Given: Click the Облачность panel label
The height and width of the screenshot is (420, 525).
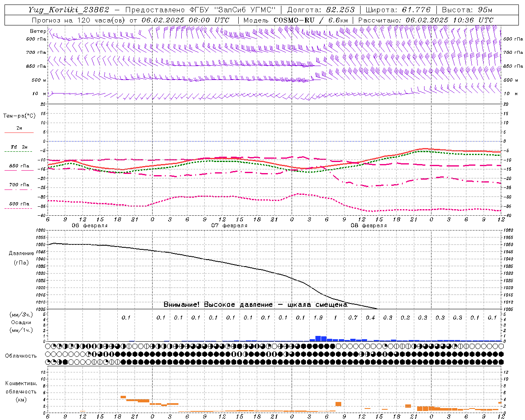Looking at the screenshot, I should [21, 356].
